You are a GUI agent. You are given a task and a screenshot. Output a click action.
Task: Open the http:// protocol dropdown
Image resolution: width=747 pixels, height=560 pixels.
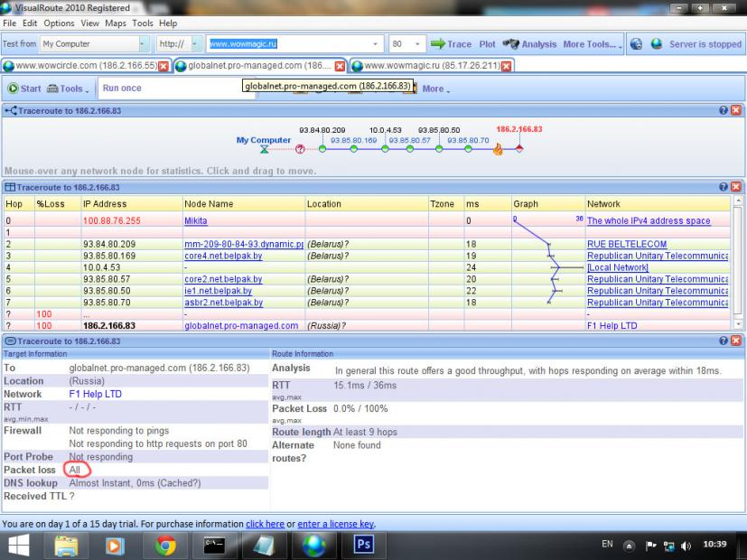point(194,43)
